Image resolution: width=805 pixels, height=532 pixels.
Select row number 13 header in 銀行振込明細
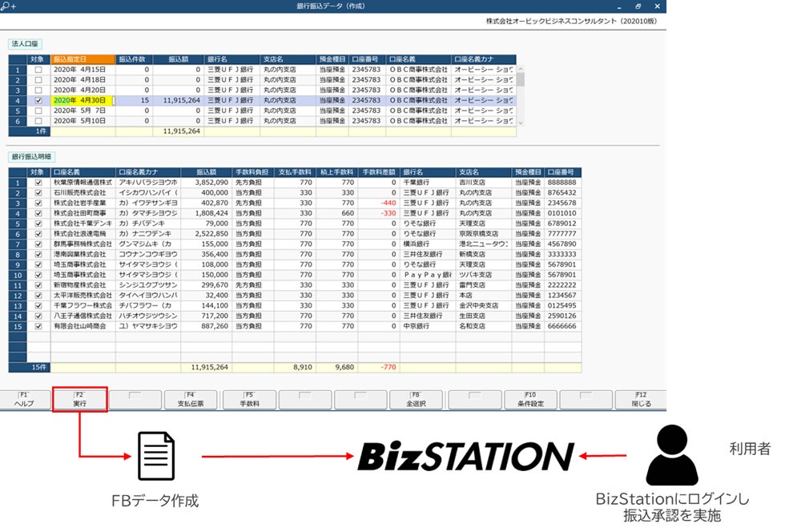coord(18,305)
